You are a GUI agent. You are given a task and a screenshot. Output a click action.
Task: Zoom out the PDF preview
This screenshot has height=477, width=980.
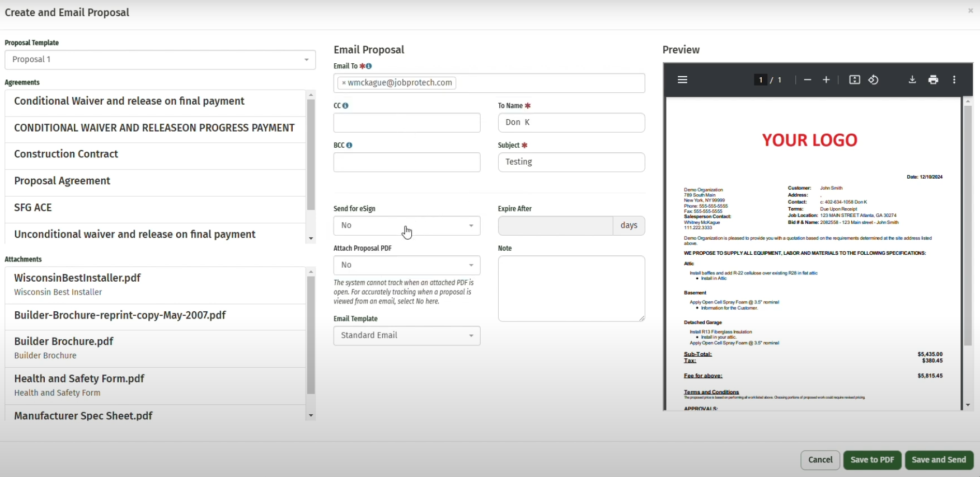[x=807, y=80]
